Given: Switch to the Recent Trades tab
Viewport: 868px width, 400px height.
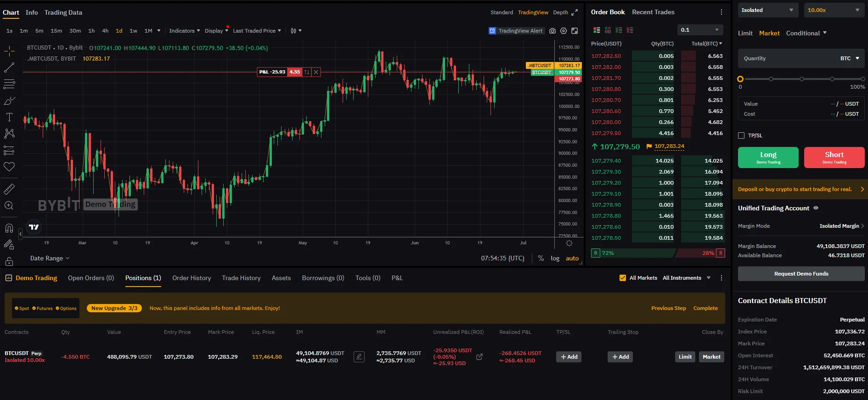Looking at the screenshot, I should [653, 12].
